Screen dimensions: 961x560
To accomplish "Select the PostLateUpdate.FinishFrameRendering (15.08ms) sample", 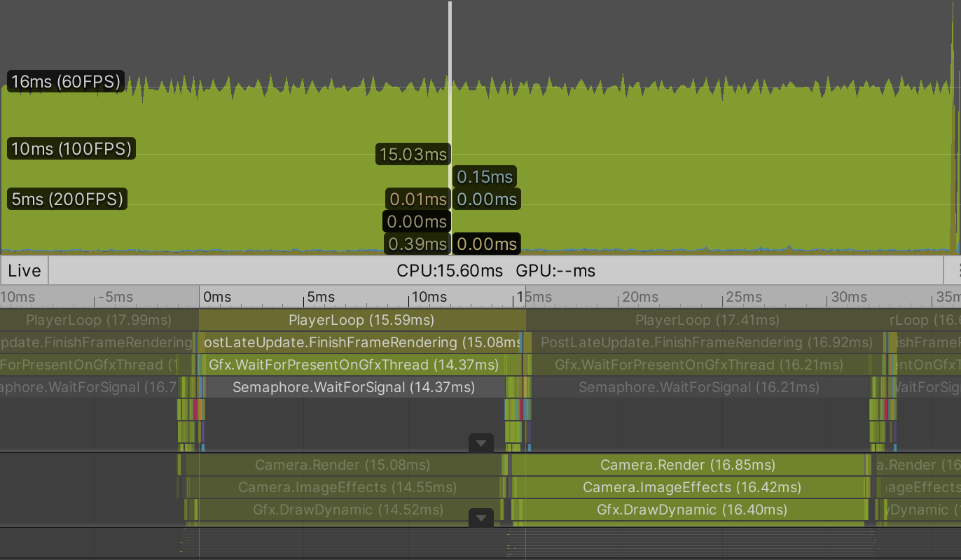I will [361, 342].
